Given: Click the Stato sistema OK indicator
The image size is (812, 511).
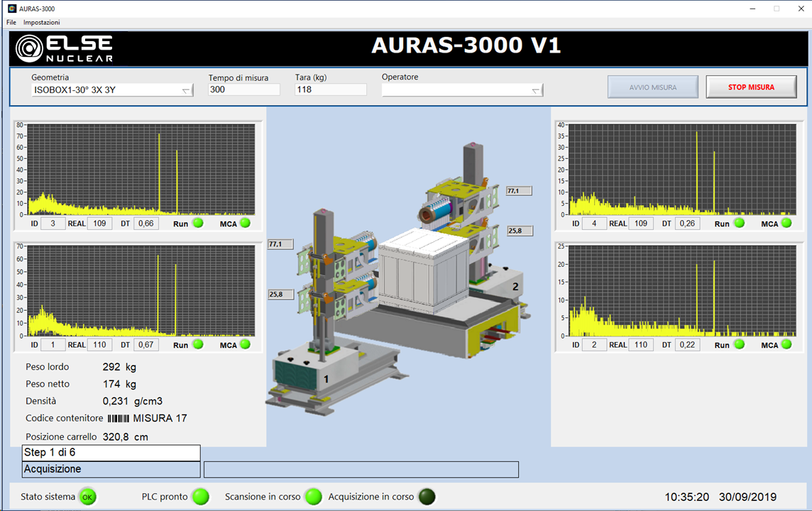Looking at the screenshot, I should pyautogui.click(x=87, y=497).
